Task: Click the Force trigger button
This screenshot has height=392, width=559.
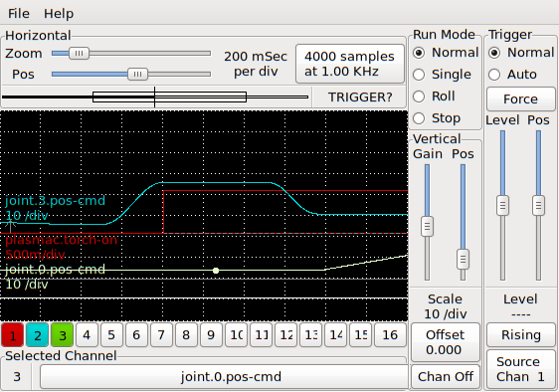Action: click(520, 98)
